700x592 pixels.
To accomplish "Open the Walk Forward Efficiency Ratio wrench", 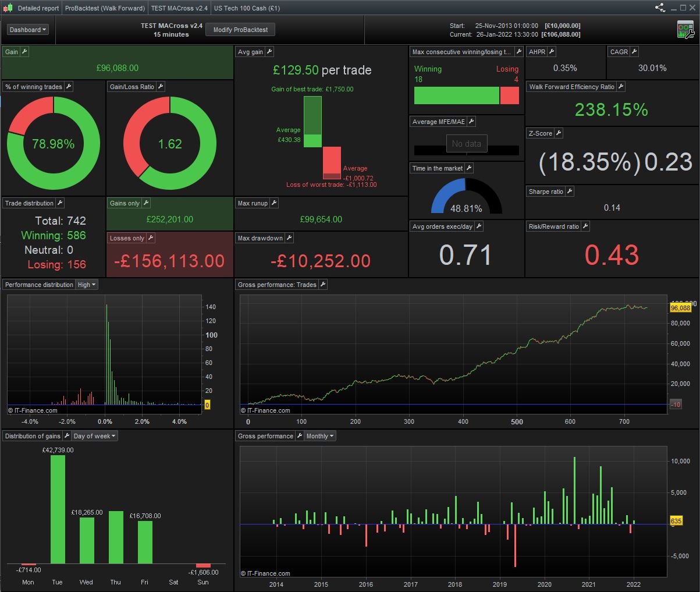I will click(621, 87).
